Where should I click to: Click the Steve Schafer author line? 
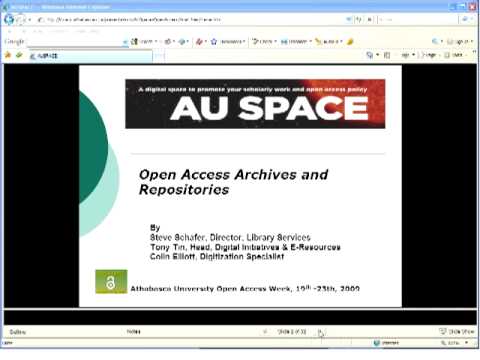(x=230, y=237)
